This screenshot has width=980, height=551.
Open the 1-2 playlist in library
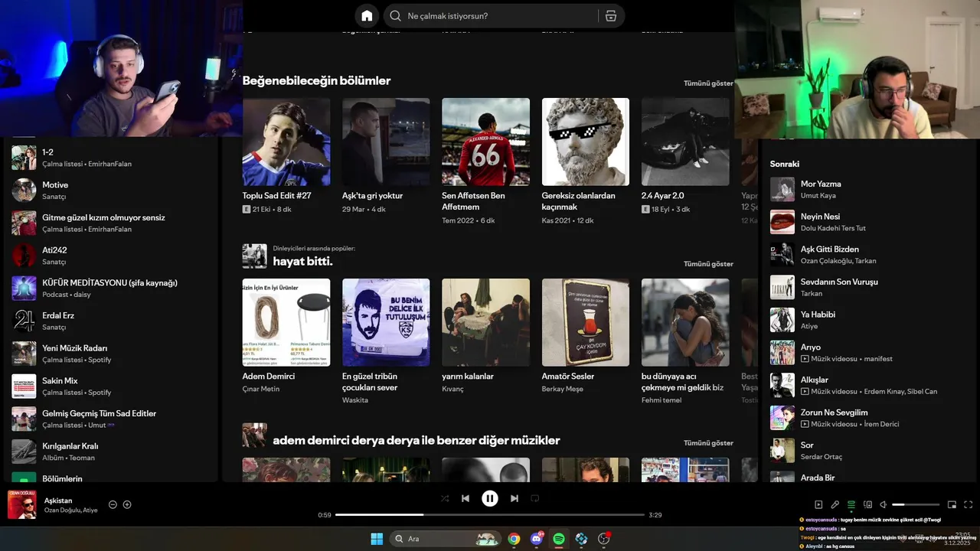click(x=112, y=158)
